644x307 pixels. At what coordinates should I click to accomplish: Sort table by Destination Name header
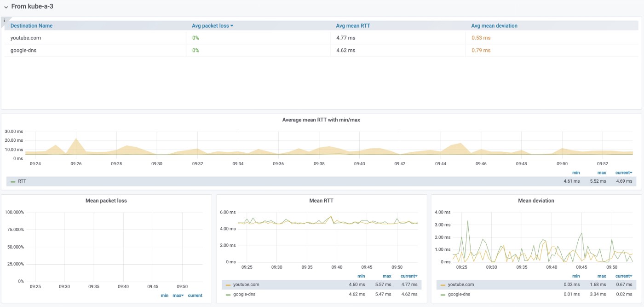pos(31,26)
